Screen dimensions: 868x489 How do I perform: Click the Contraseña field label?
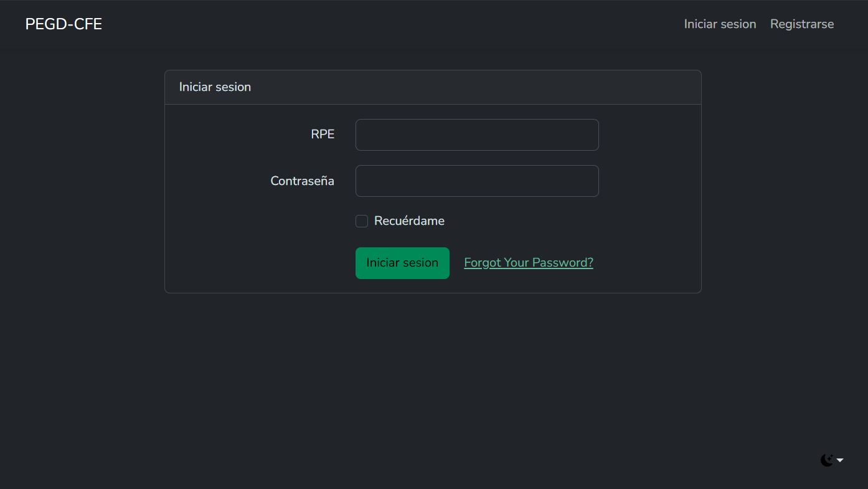pos(302,181)
